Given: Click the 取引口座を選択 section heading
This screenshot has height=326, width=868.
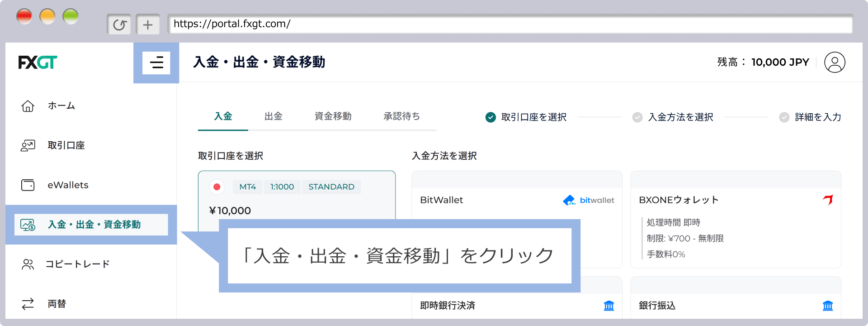Looking at the screenshot, I should [x=231, y=156].
